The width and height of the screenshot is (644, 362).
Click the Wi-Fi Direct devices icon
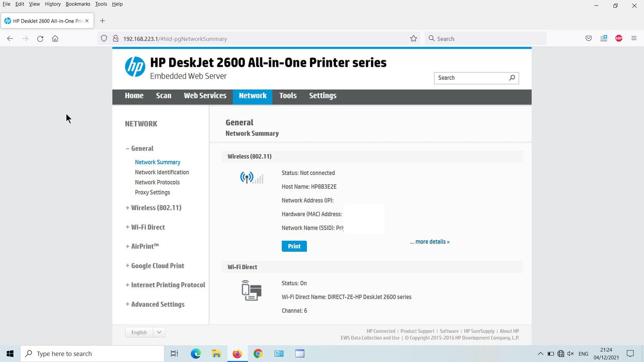coord(252,291)
